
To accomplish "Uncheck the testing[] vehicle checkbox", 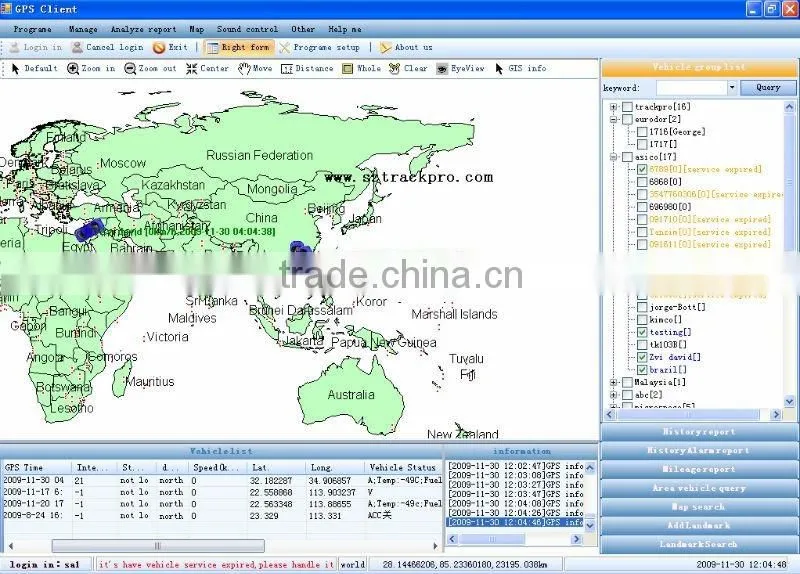I will coord(642,332).
